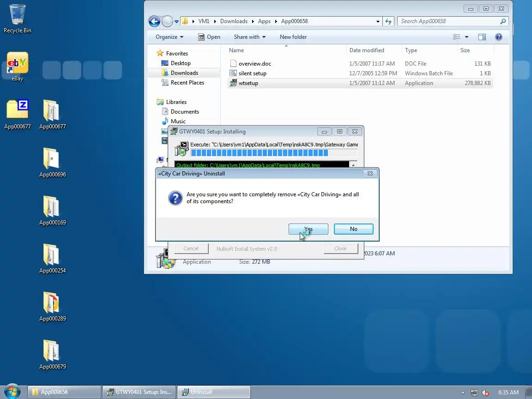
Task: Select the App000289 desktop folder
Action: point(52,306)
